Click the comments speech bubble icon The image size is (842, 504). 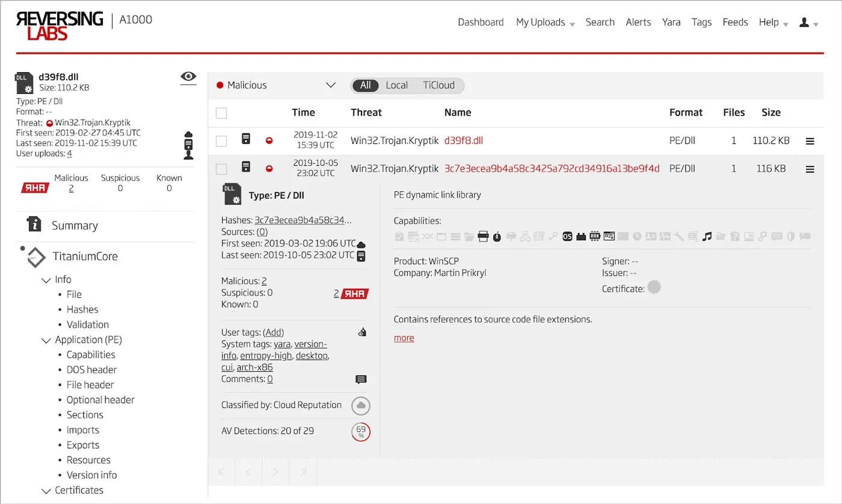click(361, 379)
